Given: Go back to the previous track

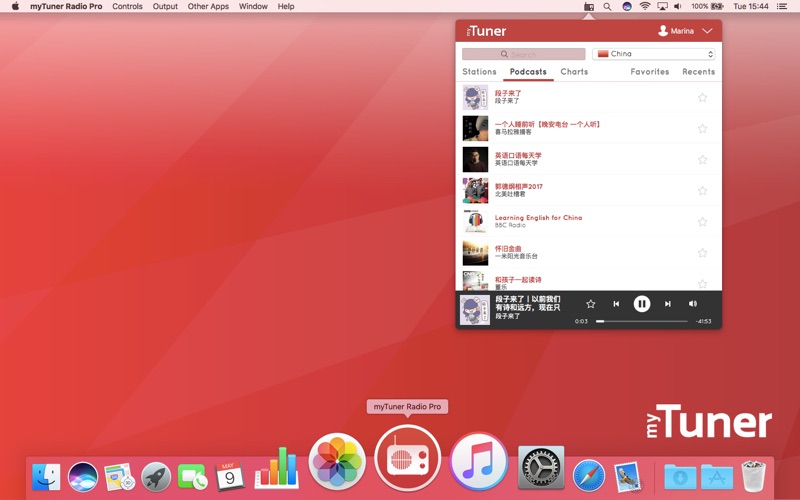Looking at the screenshot, I should coord(616,304).
